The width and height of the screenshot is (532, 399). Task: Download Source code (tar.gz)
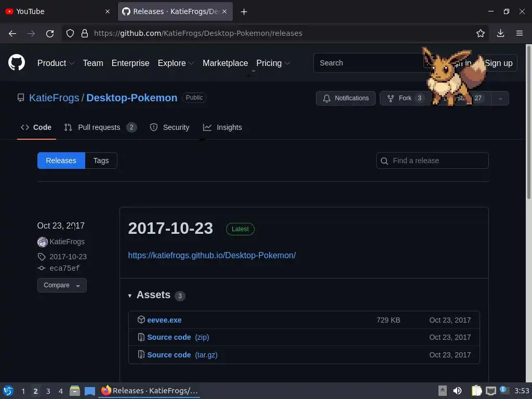coord(182,355)
